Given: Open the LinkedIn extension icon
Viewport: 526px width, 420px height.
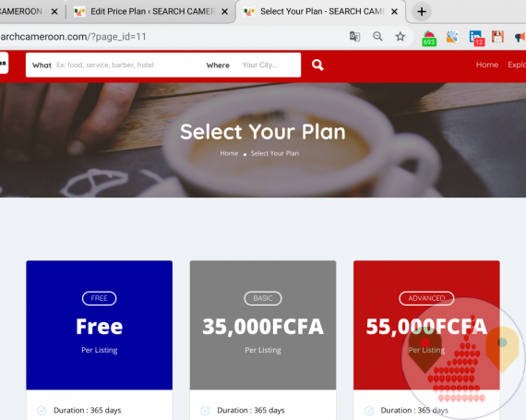Looking at the screenshot, I should pos(476,37).
